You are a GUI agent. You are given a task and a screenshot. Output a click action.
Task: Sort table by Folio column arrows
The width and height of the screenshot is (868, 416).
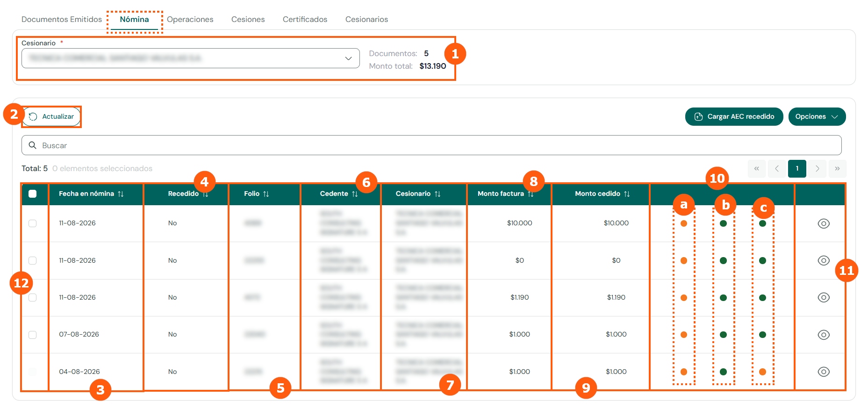pos(266,194)
